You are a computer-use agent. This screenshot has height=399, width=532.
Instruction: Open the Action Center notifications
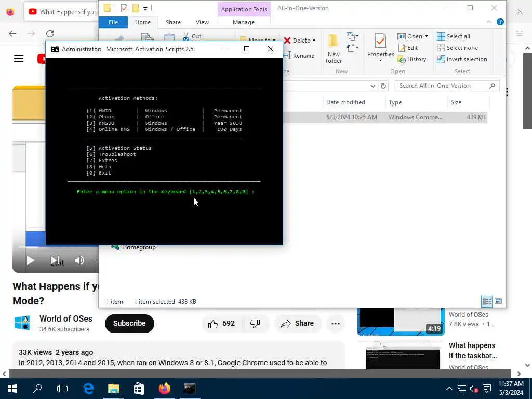click(487, 389)
